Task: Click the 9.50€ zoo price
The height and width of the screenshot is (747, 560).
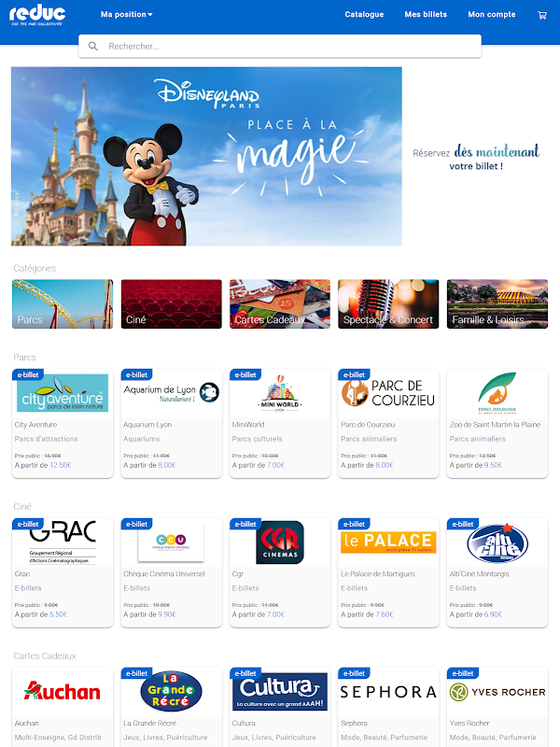Action: (x=494, y=465)
